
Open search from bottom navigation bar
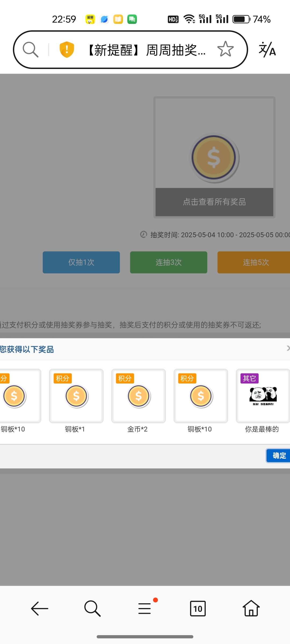click(92, 608)
